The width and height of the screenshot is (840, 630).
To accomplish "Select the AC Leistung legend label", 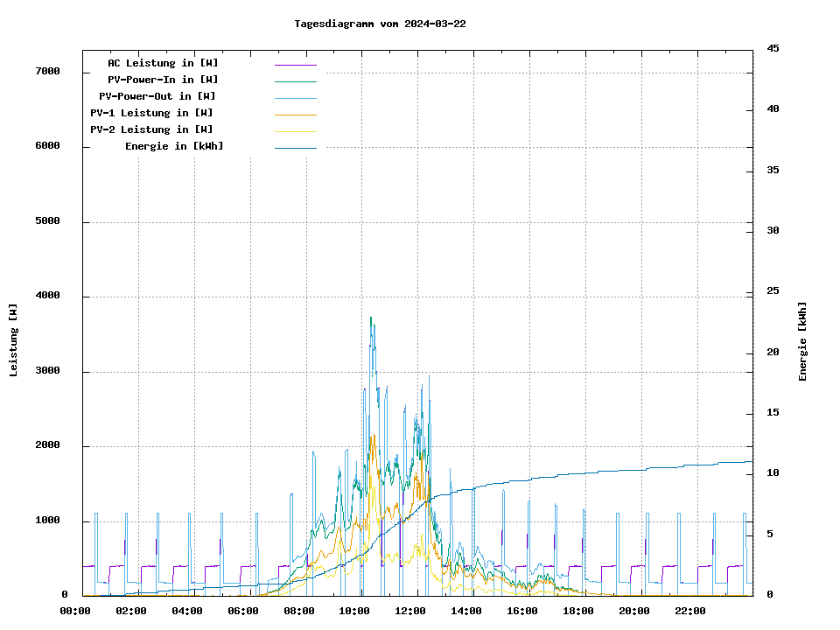I will (x=163, y=63).
